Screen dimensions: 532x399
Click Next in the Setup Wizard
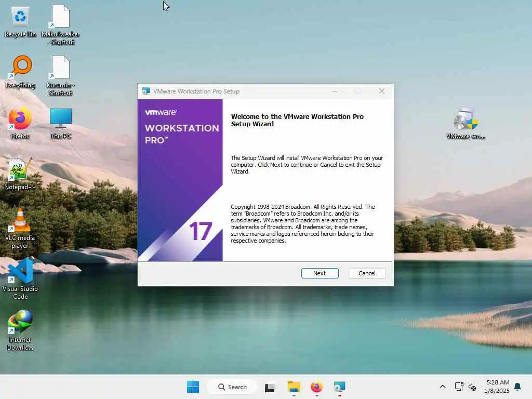pyautogui.click(x=320, y=273)
